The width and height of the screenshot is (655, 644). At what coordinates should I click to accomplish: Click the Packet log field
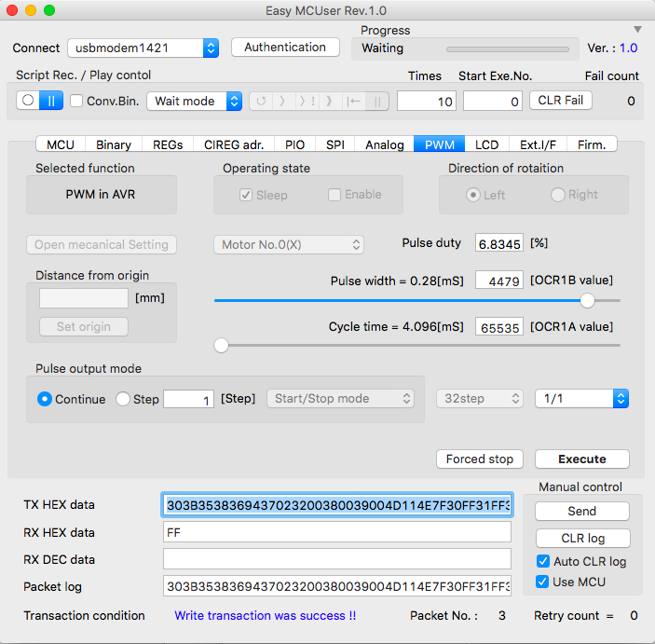[x=337, y=586]
